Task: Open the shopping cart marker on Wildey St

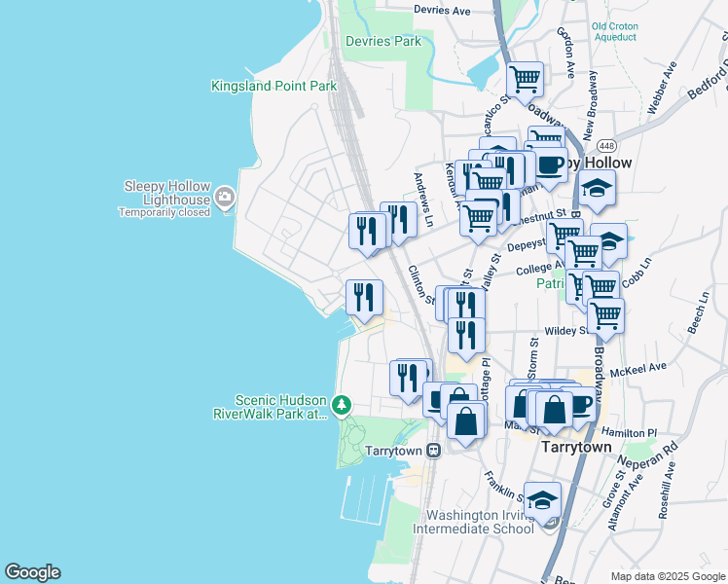Action: click(x=606, y=316)
